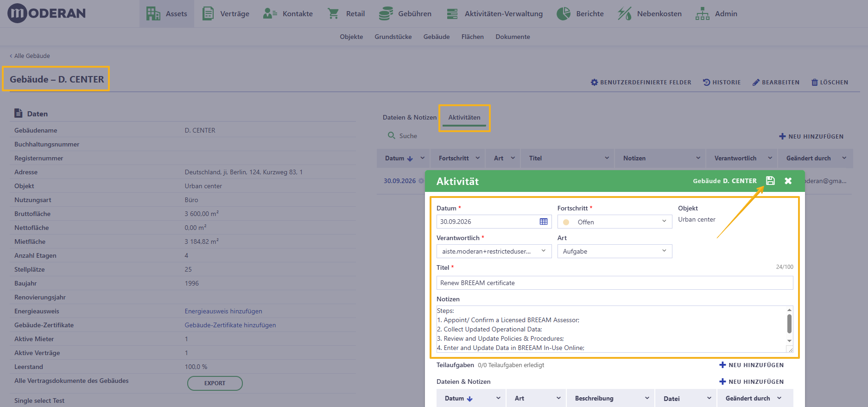
Task: Open the Admin hierarchy icon
Action: (703, 13)
